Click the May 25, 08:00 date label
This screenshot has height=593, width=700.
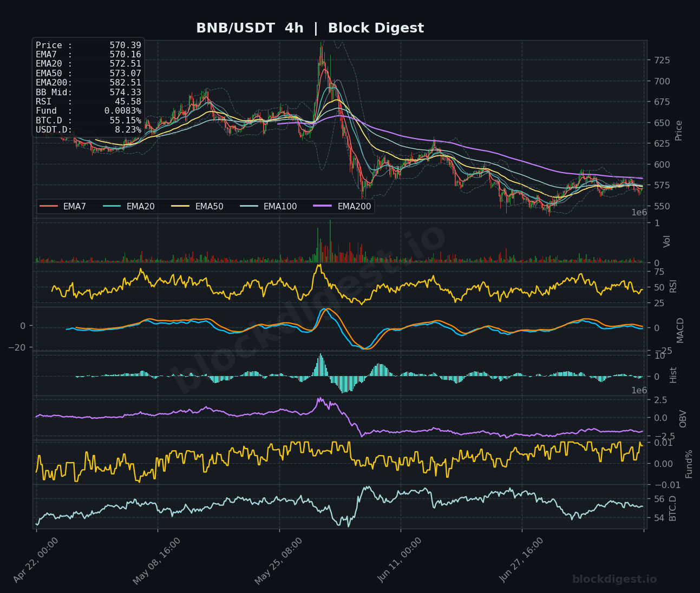tap(278, 561)
